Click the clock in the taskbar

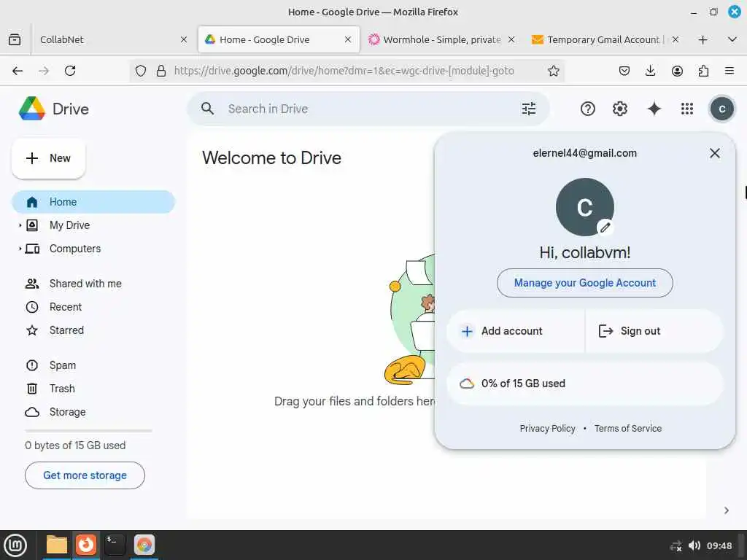(x=719, y=545)
